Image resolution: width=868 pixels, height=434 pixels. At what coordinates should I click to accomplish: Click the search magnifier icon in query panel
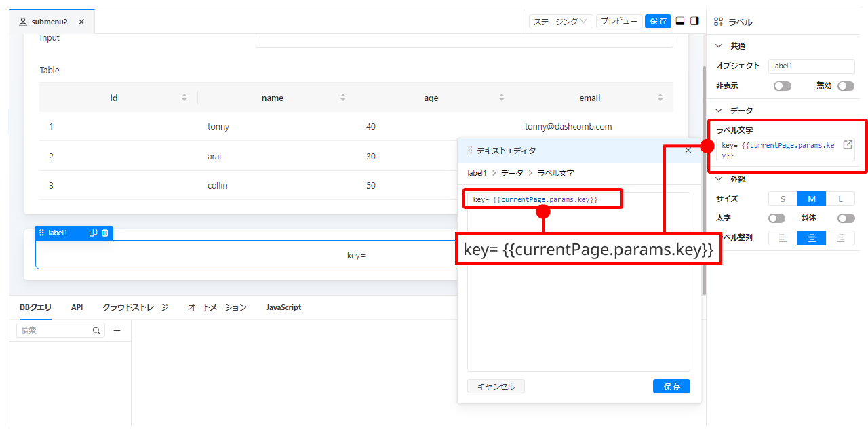97,330
